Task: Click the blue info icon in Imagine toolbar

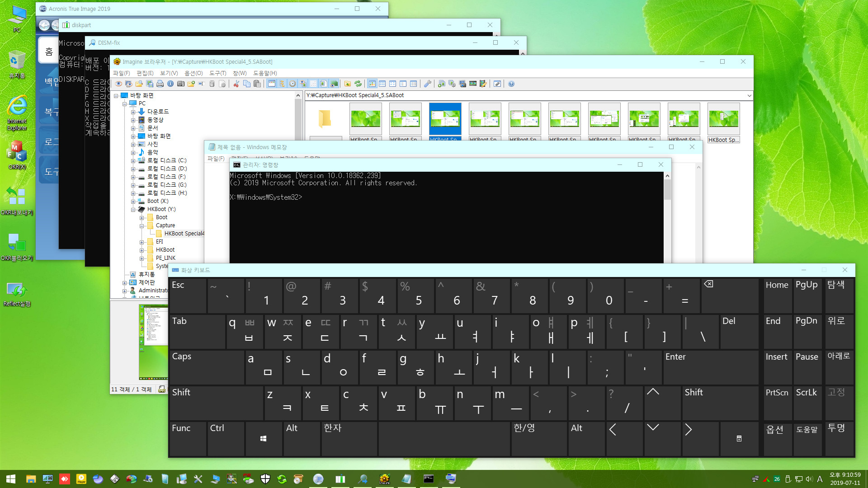Action: [170, 84]
